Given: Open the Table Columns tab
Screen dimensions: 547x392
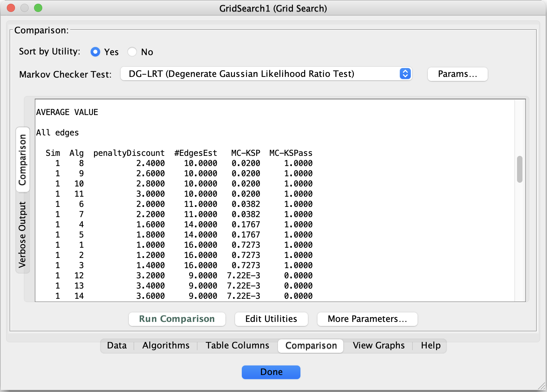Looking at the screenshot, I should tap(237, 345).
